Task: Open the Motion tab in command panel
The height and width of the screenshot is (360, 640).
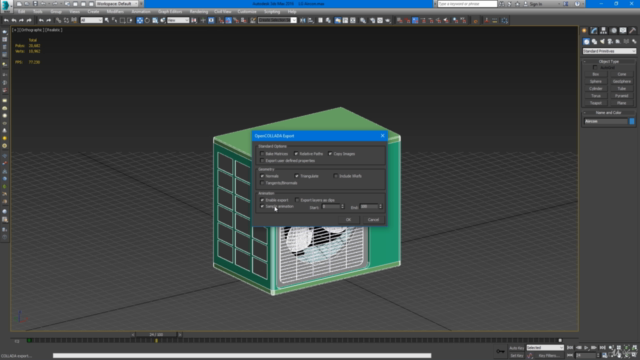Action: (613, 31)
